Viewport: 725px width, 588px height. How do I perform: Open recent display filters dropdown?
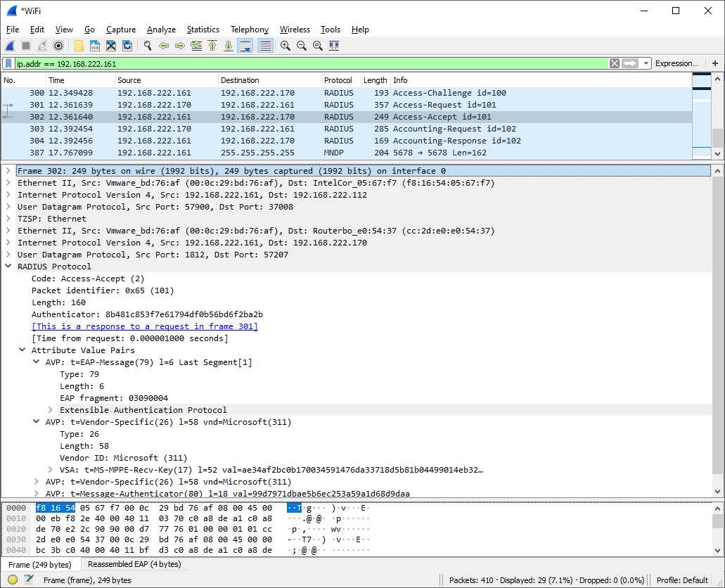[646, 63]
